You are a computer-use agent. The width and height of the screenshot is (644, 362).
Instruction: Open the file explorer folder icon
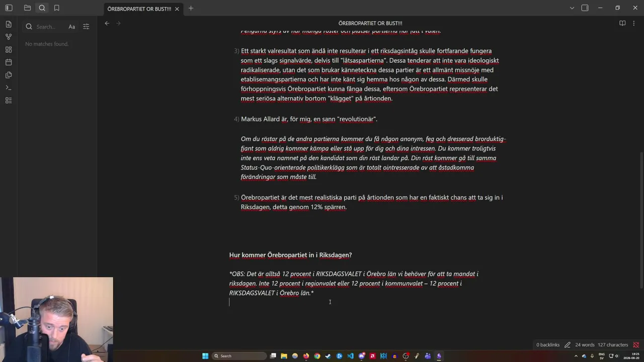(27, 8)
